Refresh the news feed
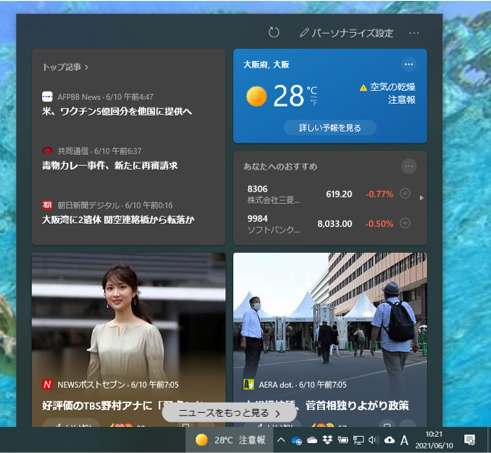 click(274, 33)
